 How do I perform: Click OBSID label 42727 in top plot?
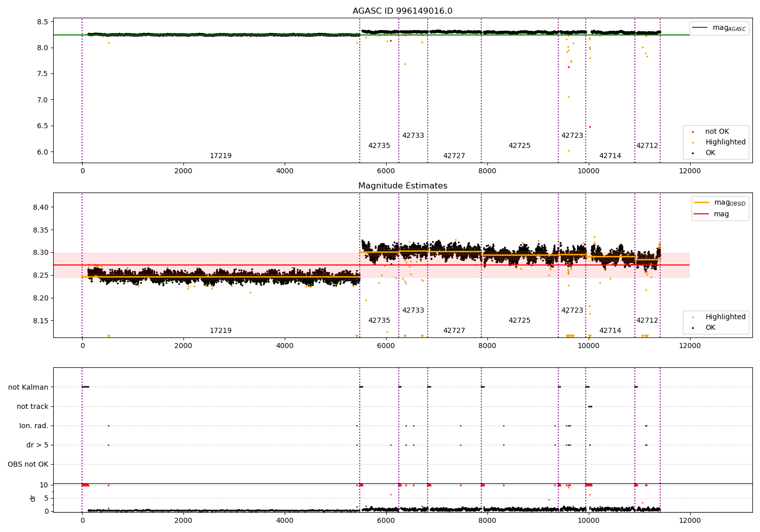(x=454, y=156)
